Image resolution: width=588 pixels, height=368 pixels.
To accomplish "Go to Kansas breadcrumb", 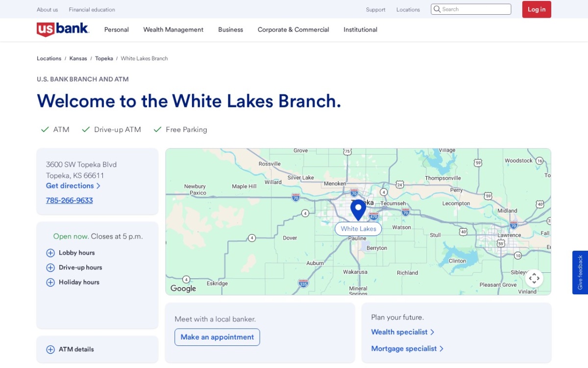I will [78, 58].
